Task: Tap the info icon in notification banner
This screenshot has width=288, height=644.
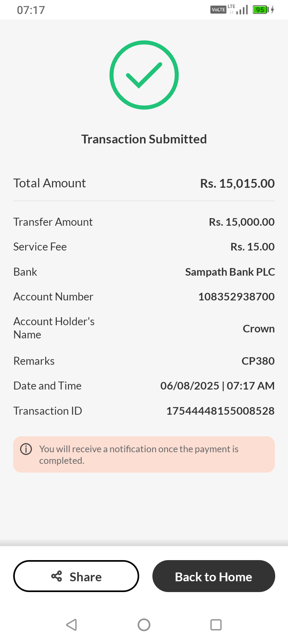Action: click(26, 449)
